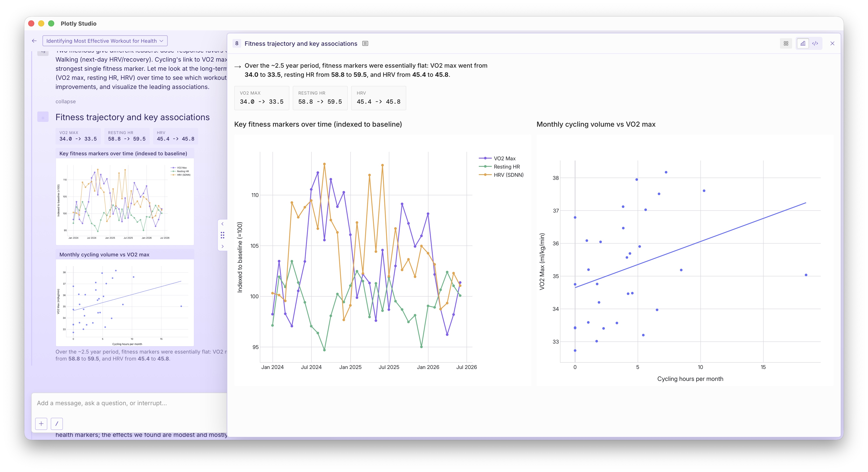This screenshot has width=868, height=472.
Task: Toggle the VO2 Max legend entry
Action: pos(497,158)
